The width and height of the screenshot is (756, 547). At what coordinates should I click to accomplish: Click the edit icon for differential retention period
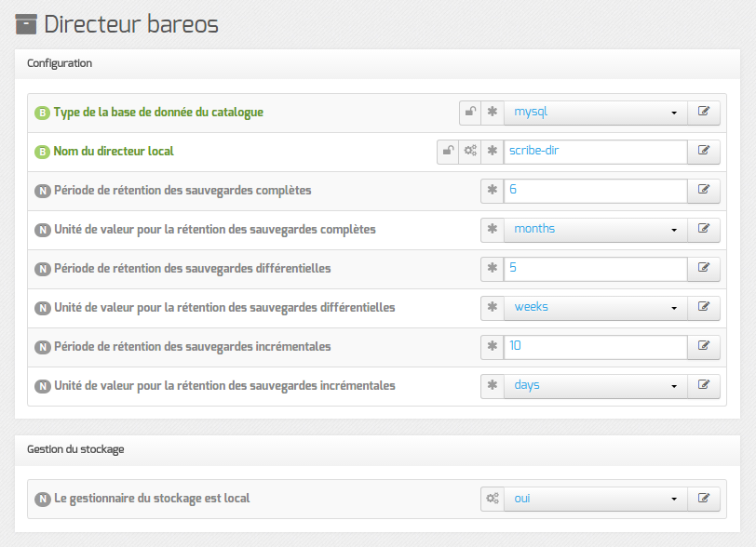coord(704,269)
